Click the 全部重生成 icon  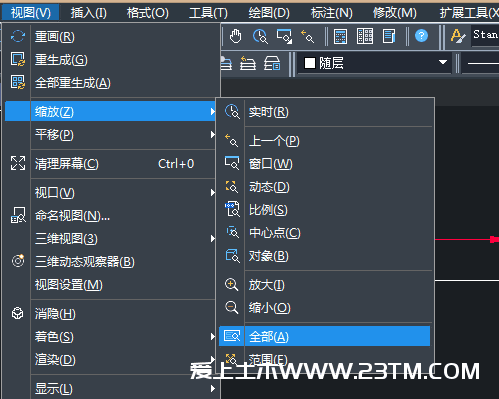(18, 82)
